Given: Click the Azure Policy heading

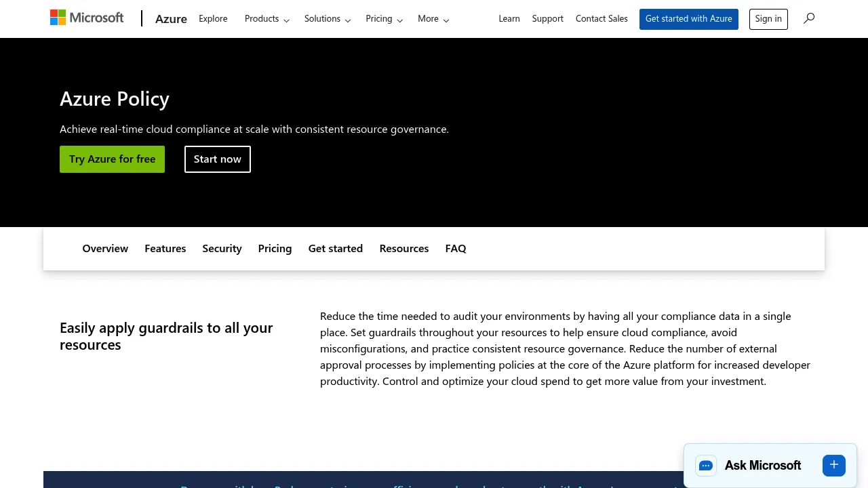Looking at the screenshot, I should tap(115, 99).
